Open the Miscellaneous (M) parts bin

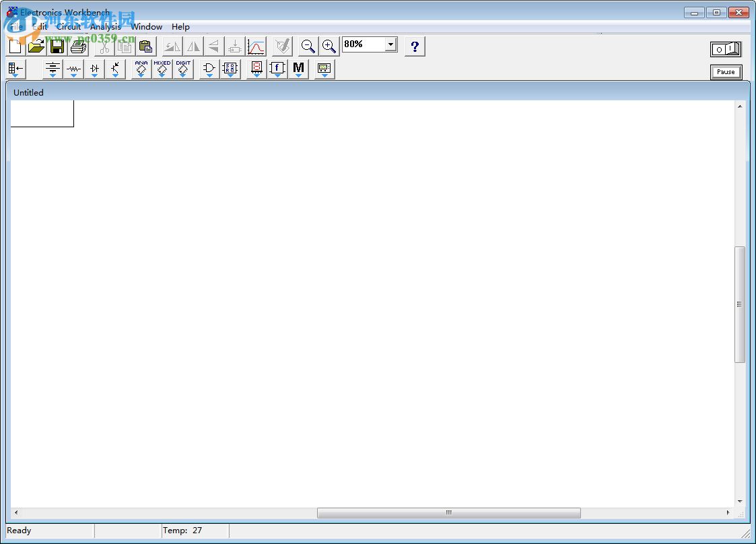click(298, 69)
